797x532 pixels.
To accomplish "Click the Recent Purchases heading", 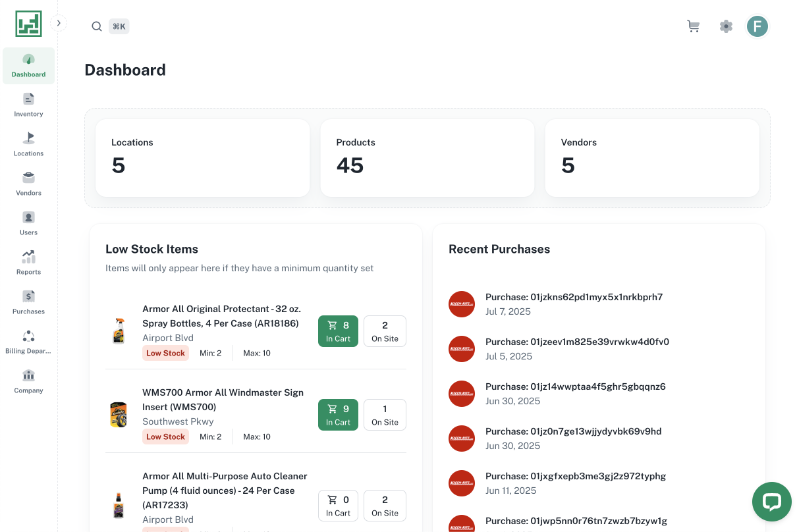I will click(499, 249).
